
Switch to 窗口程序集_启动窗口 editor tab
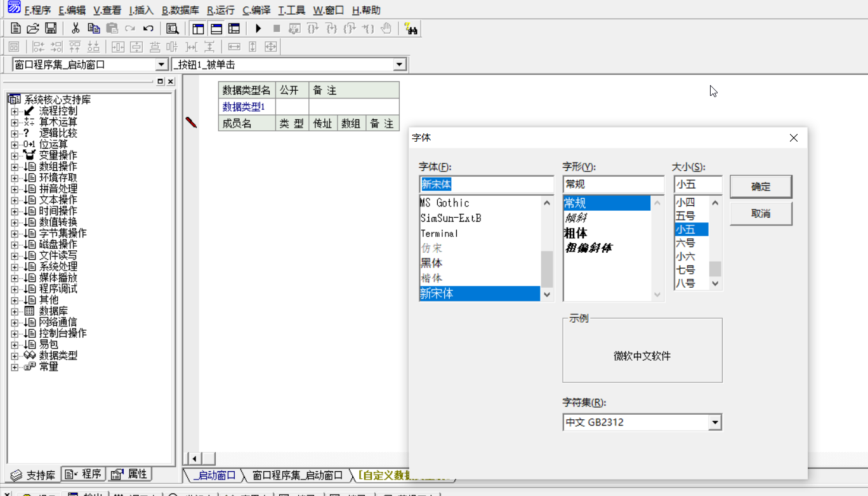tap(297, 475)
